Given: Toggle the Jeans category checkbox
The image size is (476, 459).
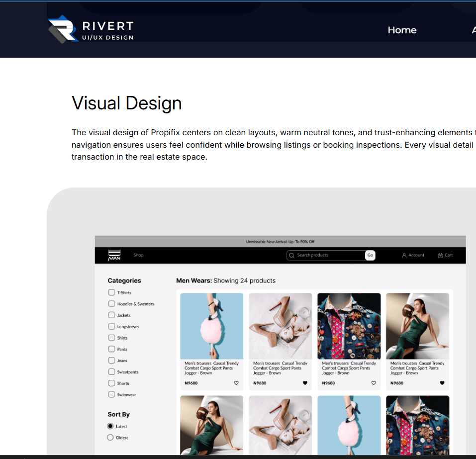Looking at the screenshot, I should pyautogui.click(x=111, y=361).
